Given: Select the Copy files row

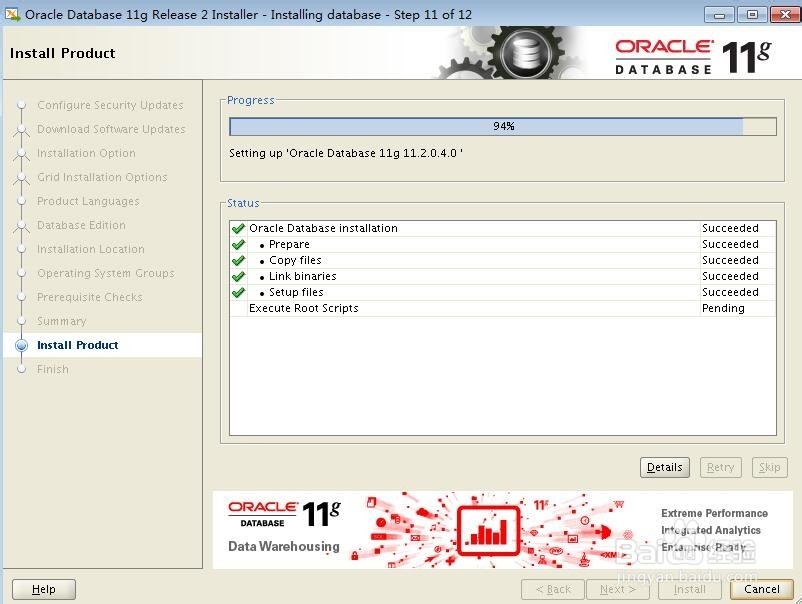Looking at the screenshot, I should 503,260.
